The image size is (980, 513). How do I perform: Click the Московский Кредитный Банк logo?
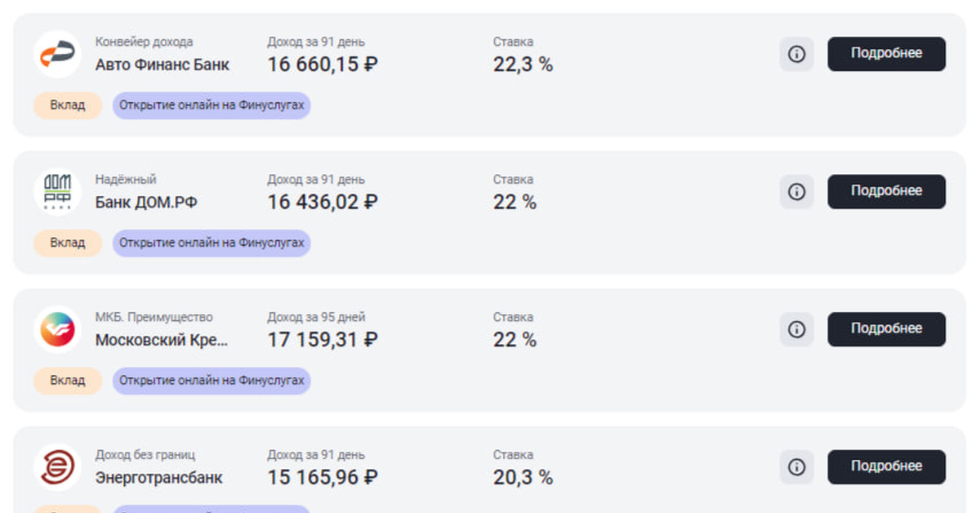57,329
